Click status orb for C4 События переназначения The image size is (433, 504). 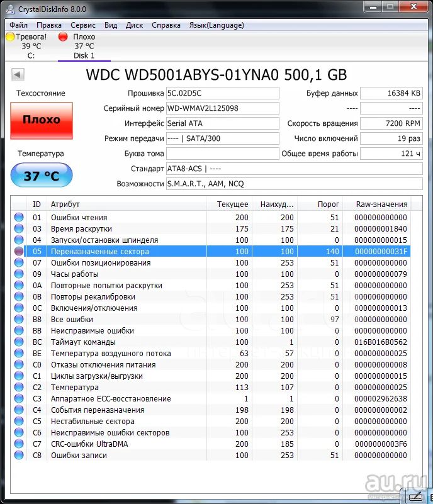pyautogui.click(x=19, y=410)
